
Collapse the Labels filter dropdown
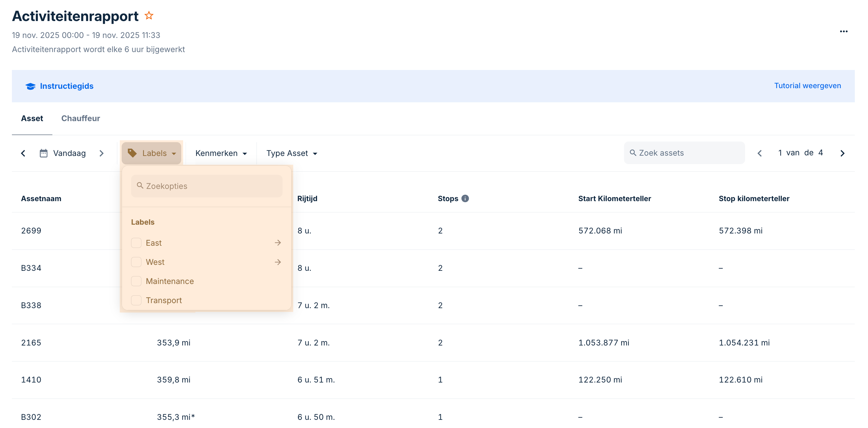click(x=152, y=153)
